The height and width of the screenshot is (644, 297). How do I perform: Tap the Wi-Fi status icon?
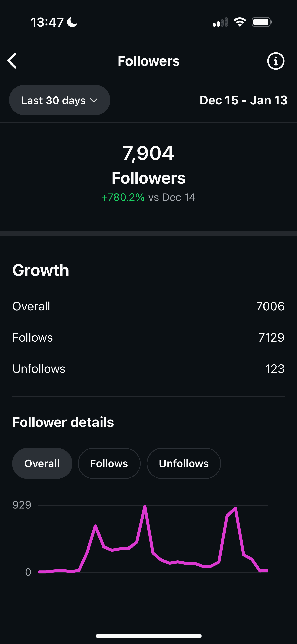[240, 22]
